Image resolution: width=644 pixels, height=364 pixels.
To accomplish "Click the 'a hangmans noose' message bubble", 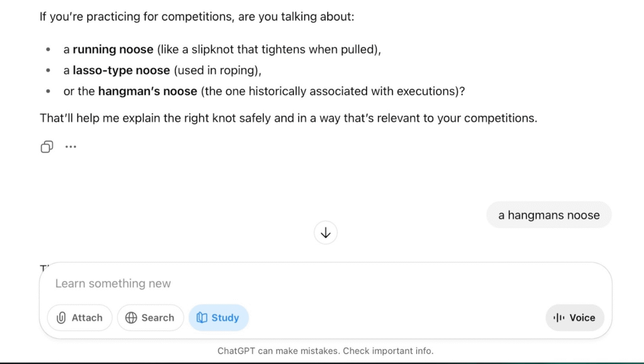I will click(x=548, y=215).
